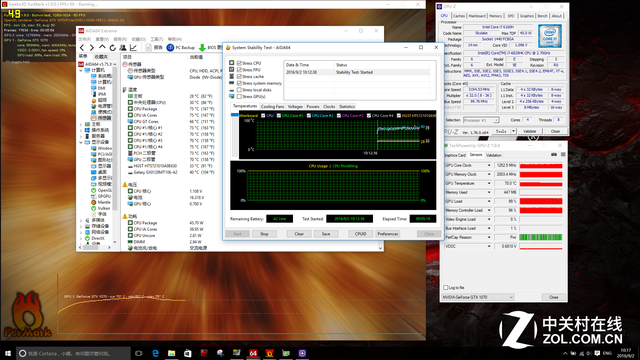Select the Mantle item in AIDA64 tree

[x=101, y=202]
